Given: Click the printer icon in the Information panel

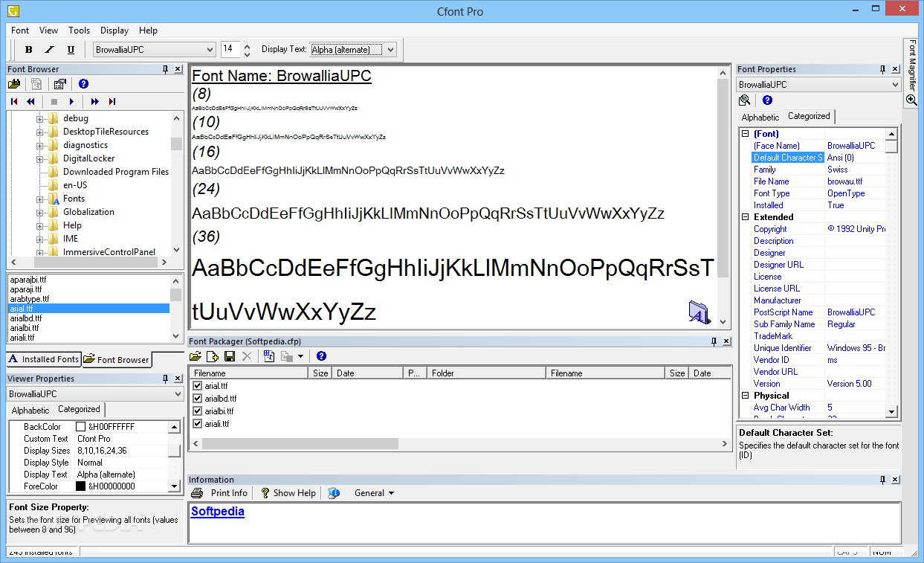Looking at the screenshot, I should (197, 493).
